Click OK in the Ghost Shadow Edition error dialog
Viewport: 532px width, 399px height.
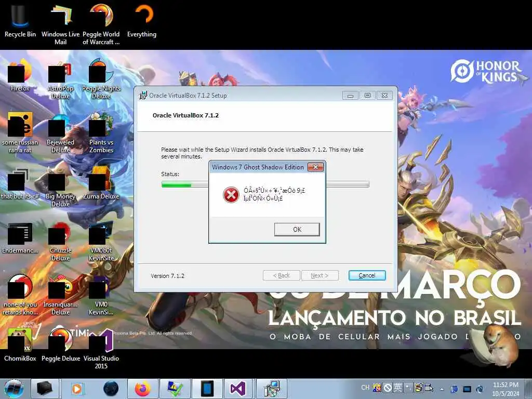(297, 229)
